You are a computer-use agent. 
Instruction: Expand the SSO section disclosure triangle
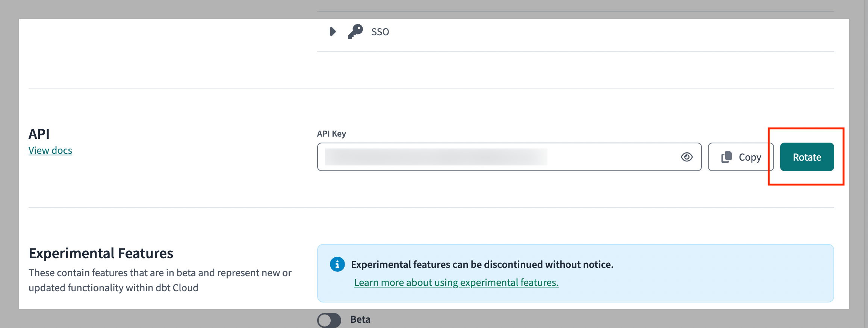(x=333, y=32)
